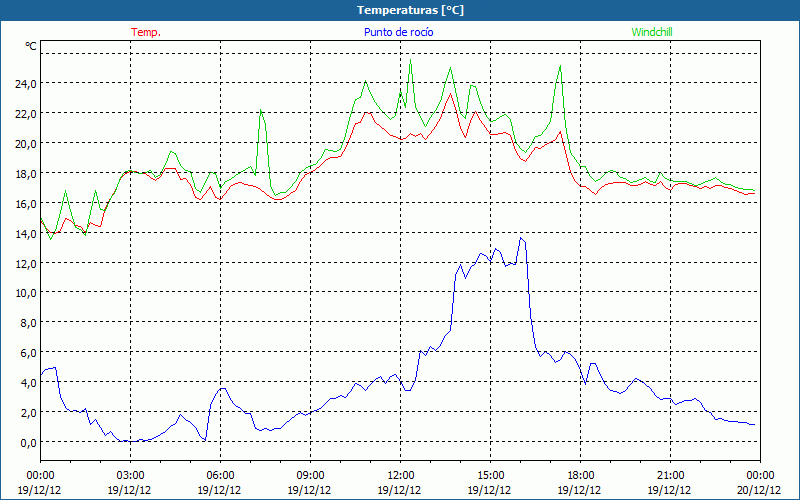
Task: Click the 0,0 y-axis label
Action: (27, 442)
